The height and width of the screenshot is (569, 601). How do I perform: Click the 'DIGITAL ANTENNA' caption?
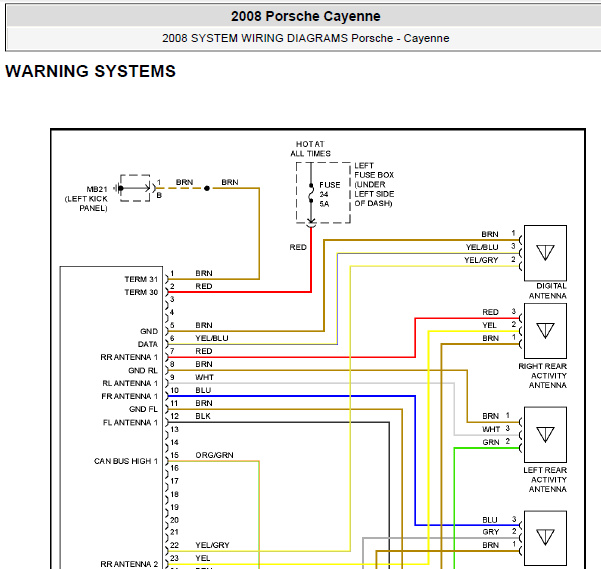click(548, 291)
